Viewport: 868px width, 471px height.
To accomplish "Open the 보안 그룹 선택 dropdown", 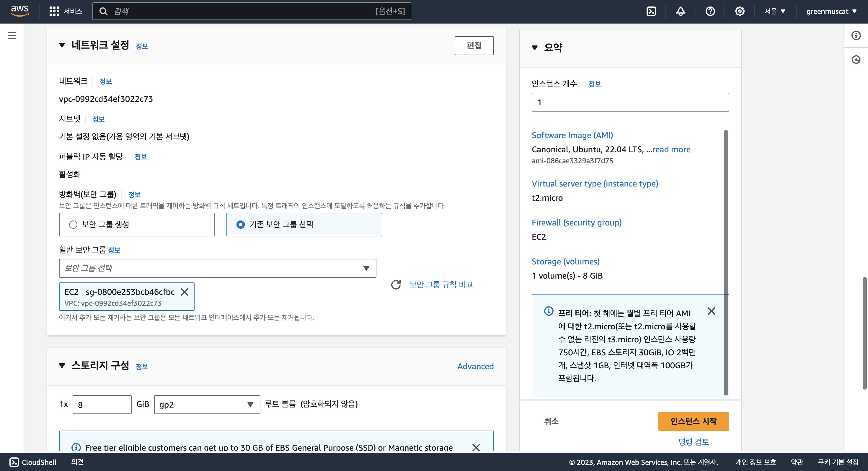I will click(x=217, y=268).
